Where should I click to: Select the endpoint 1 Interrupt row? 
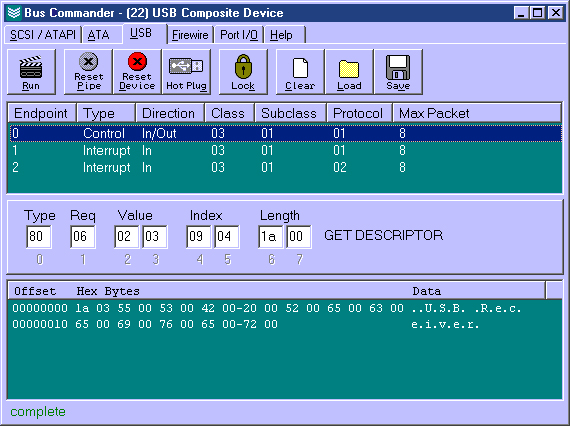click(285, 150)
